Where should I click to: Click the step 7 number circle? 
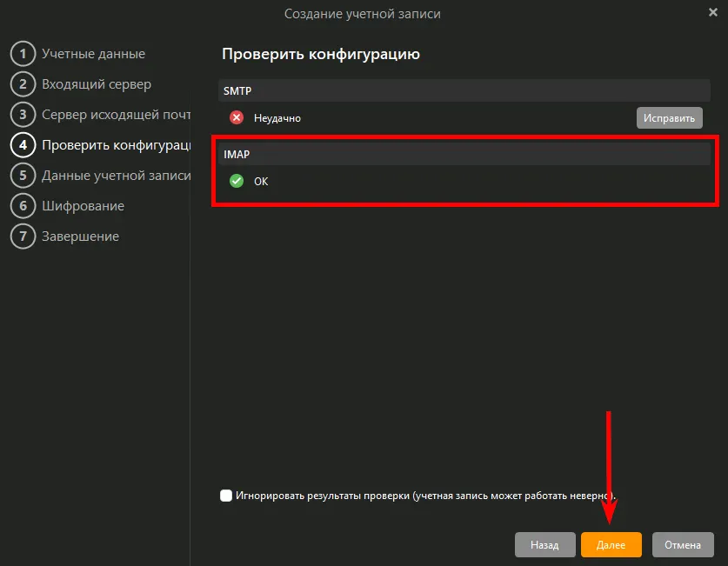23,236
